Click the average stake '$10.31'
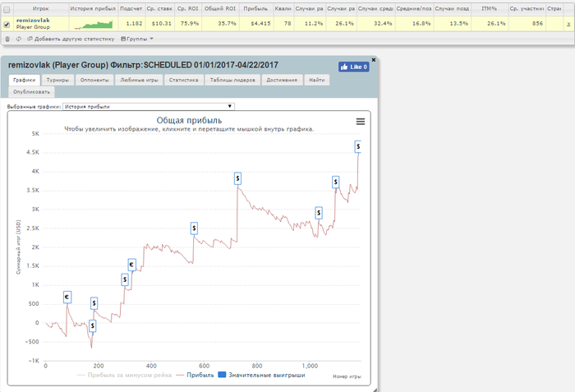Screen dimensions: 575x392 pyautogui.click(x=162, y=24)
